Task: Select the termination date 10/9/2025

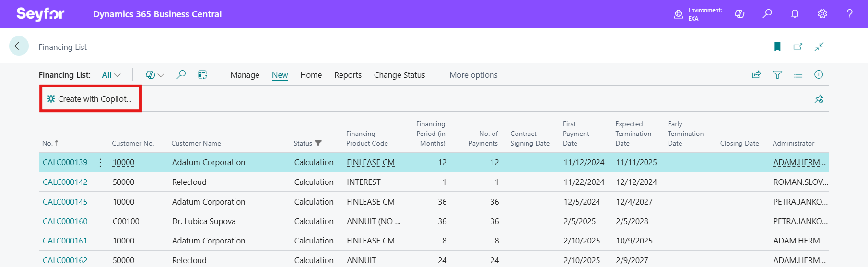Action: coord(634,241)
